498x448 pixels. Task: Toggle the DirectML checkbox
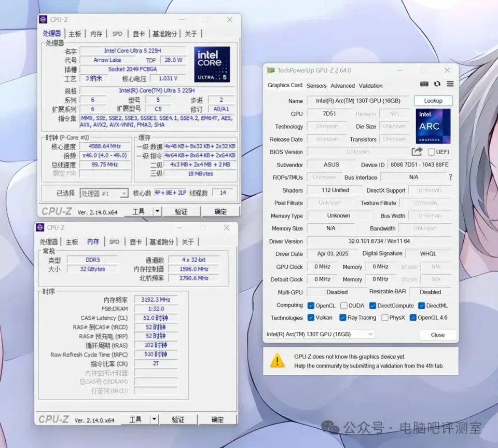click(x=421, y=306)
